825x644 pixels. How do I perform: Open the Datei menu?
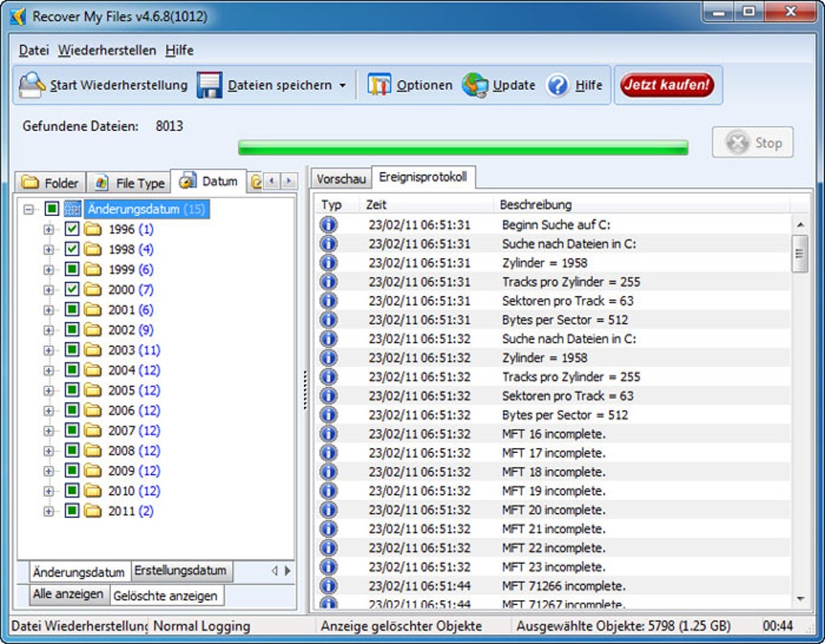point(34,50)
